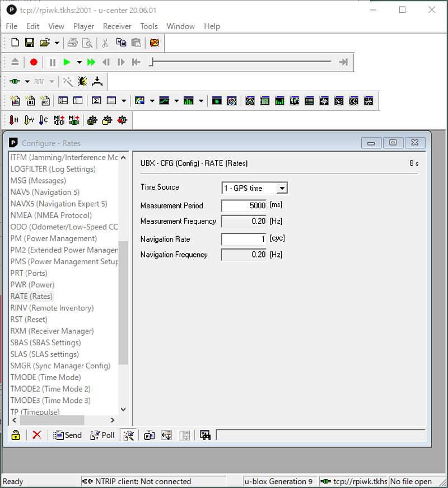Click the lock icon in Configure window
This screenshot has width=448, height=488.
tap(16, 435)
